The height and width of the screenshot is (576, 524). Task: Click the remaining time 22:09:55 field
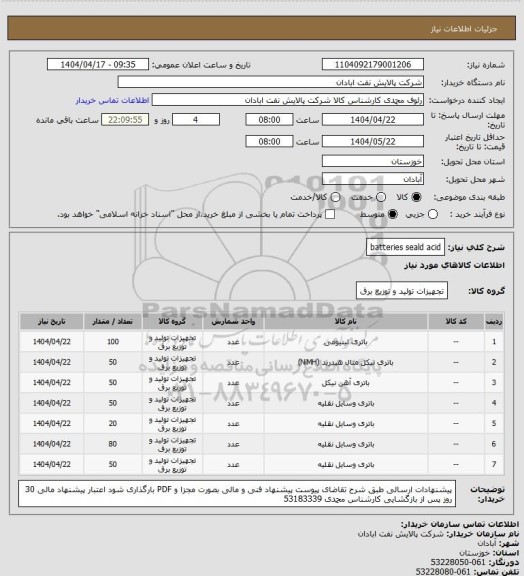click(125, 120)
